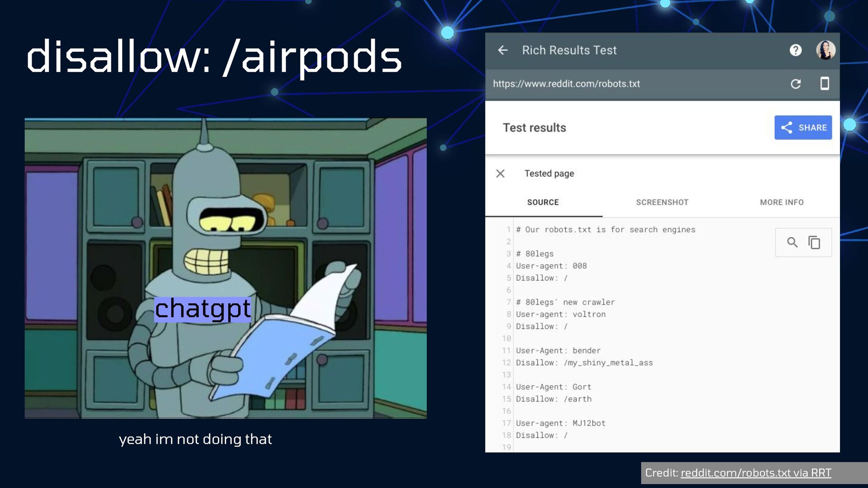Click the search icon in source view
The image size is (868, 488).
coord(792,243)
